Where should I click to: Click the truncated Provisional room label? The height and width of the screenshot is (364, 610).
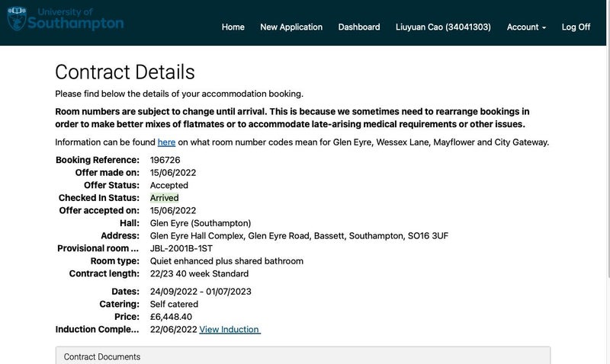pos(98,248)
